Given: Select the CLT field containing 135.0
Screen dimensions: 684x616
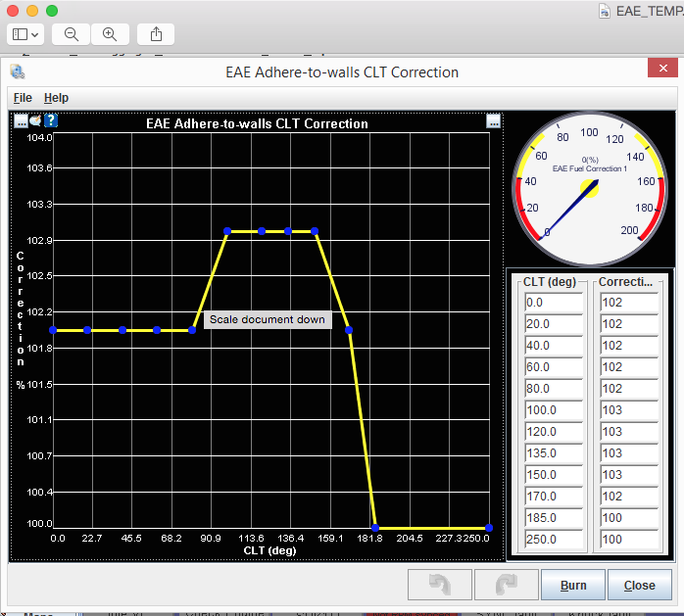Looking at the screenshot, I should click(553, 452).
